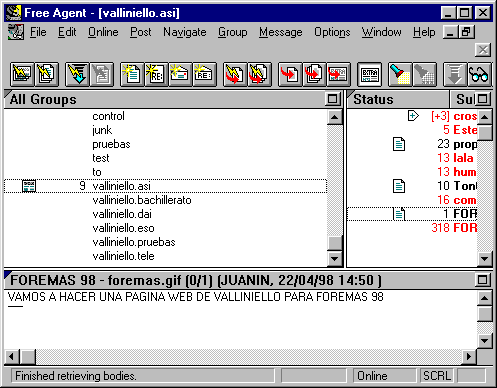Open the Edit menu
The image size is (497, 388).
coord(67,32)
